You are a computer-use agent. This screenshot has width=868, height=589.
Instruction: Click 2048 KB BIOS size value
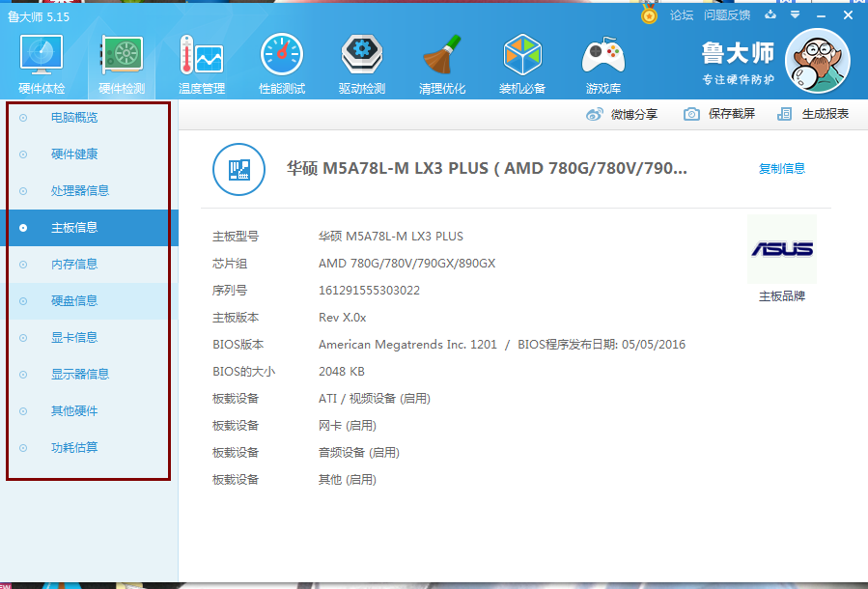(342, 372)
